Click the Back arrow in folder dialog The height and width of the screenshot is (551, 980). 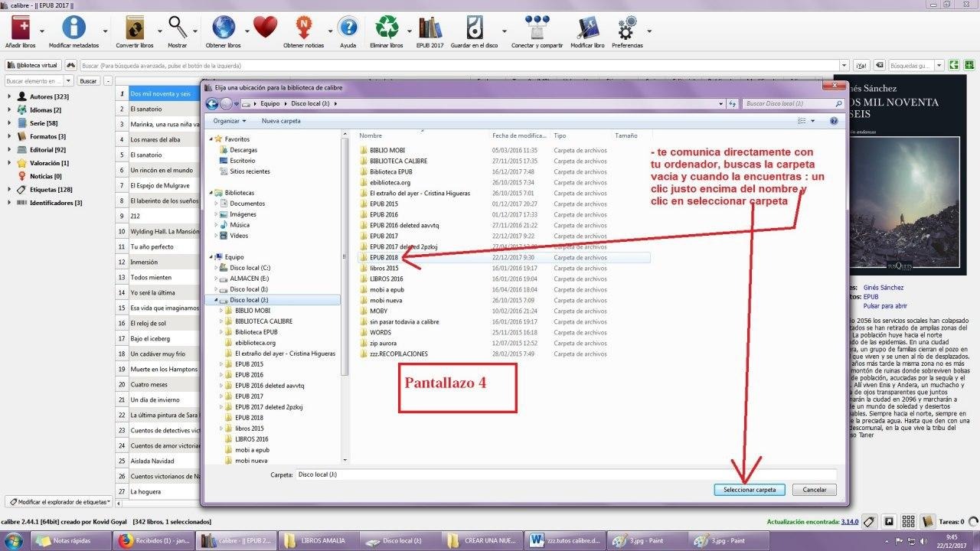click(x=212, y=103)
